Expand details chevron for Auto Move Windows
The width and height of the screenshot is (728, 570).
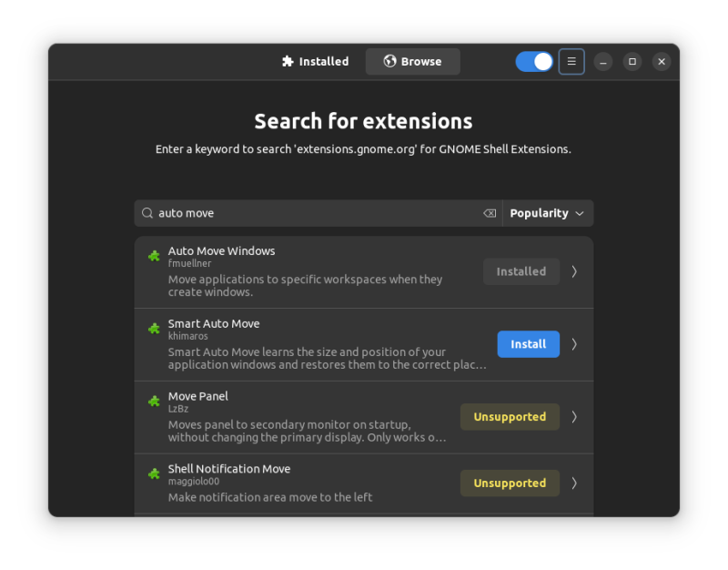pyautogui.click(x=574, y=271)
